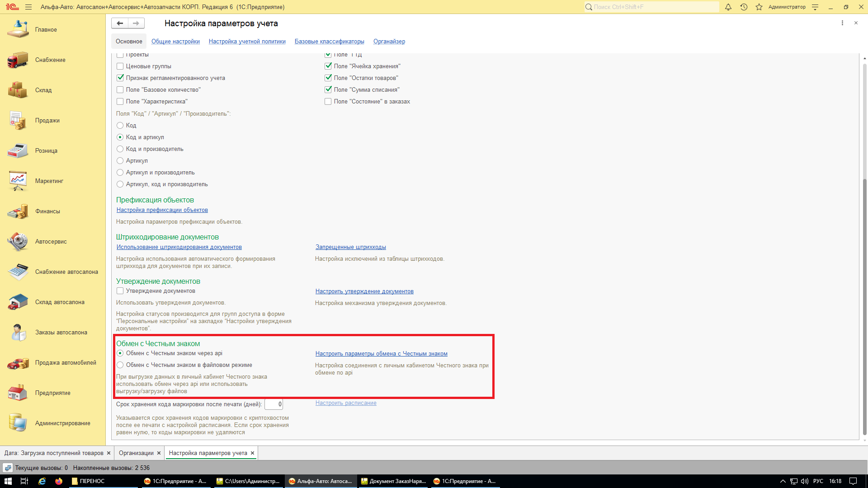Select the Код radio option

[x=120, y=126]
